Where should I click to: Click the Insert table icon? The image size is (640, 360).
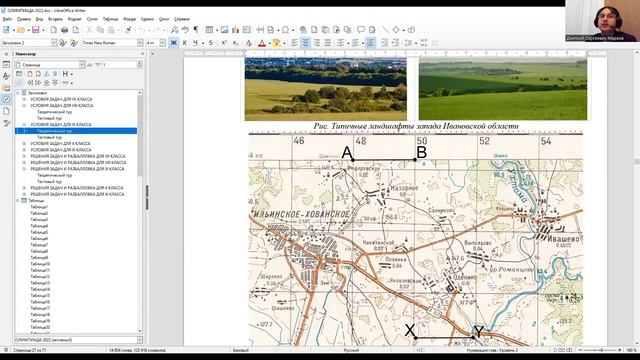click(209, 30)
